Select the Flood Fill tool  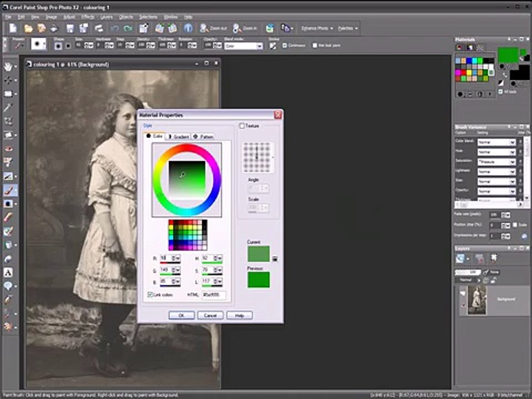click(x=7, y=244)
